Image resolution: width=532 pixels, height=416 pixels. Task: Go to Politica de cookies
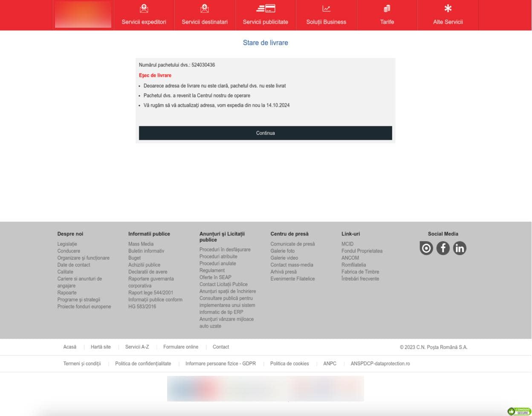point(289,364)
